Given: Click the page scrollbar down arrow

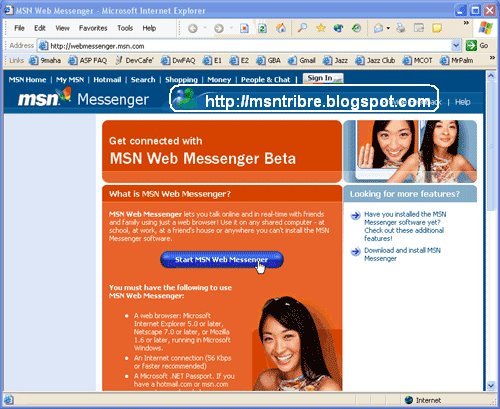Looking at the screenshot, I should pos(491,386).
